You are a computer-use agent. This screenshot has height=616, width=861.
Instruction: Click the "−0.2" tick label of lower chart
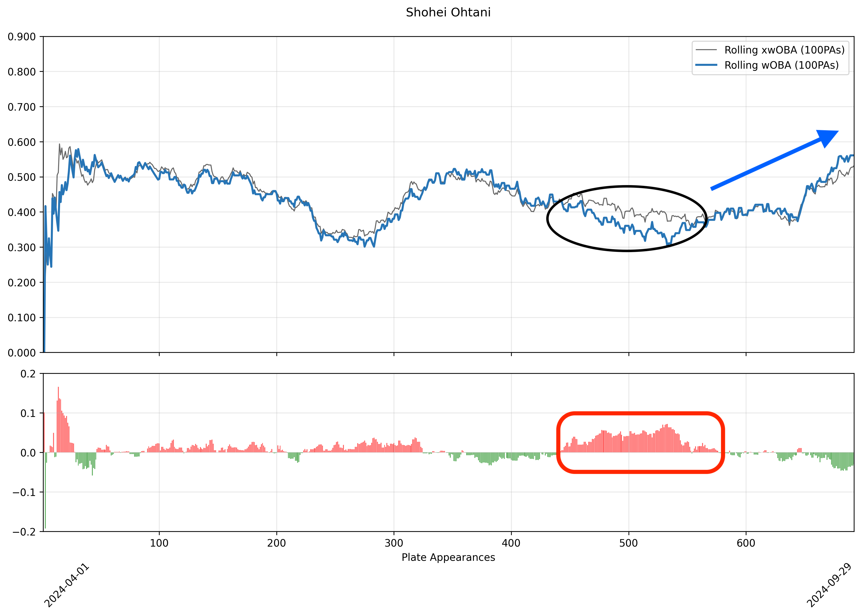pyautogui.click(x=24, y=532)
